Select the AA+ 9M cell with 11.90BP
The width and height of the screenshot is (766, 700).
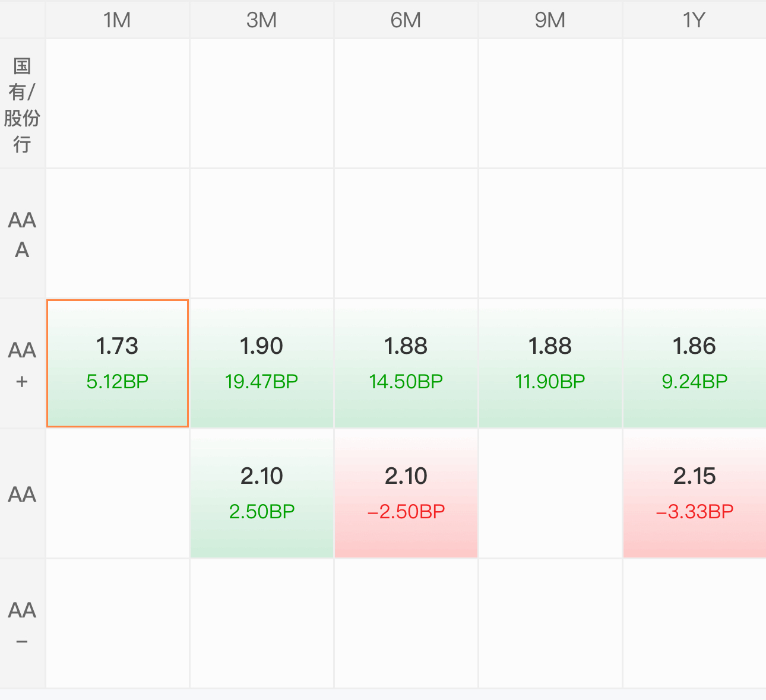pos(550,363)
